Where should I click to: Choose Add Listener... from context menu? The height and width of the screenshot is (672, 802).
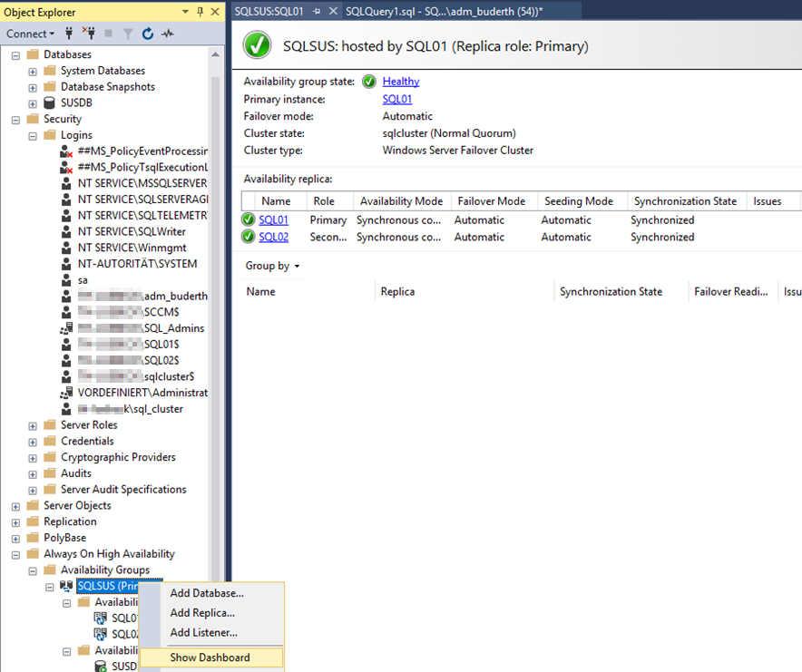tap(203, 633)
